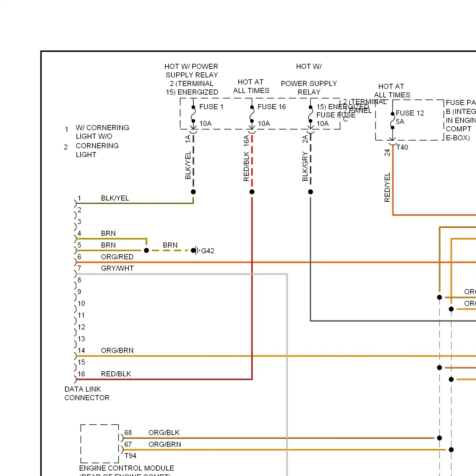476x476 pixels.
Task: Click pin number "10" on the data link connector
Action: [81, 304]
